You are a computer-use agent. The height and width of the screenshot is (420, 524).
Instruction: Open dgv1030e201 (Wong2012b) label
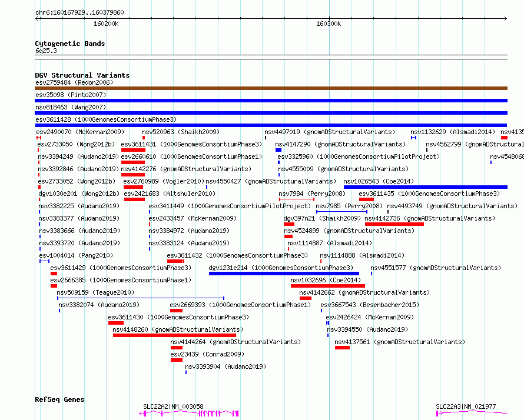coord(79,194)
